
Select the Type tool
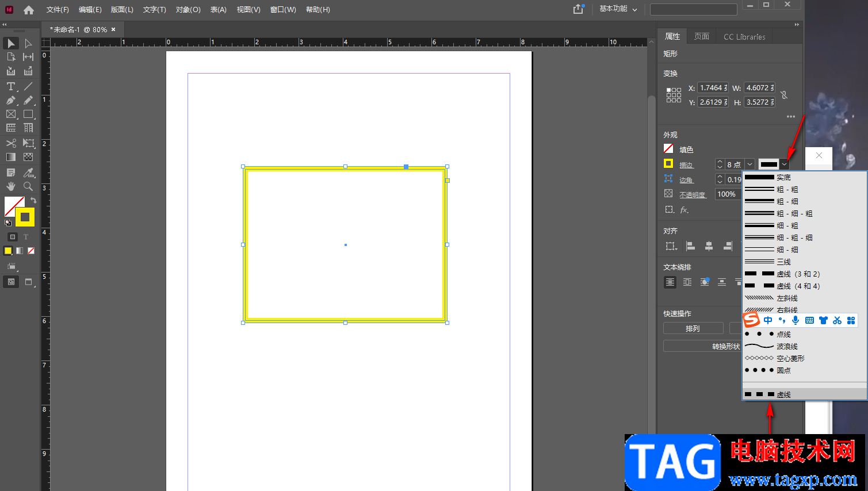point(11,86)
